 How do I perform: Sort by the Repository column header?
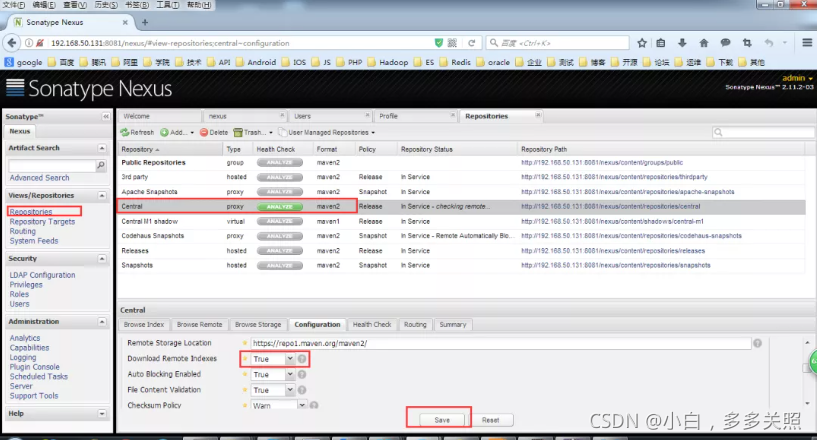tap(170, 149)
